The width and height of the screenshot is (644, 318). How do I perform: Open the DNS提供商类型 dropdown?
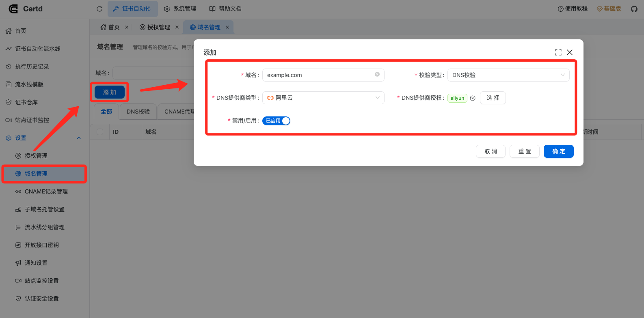[x=323, y=98]
